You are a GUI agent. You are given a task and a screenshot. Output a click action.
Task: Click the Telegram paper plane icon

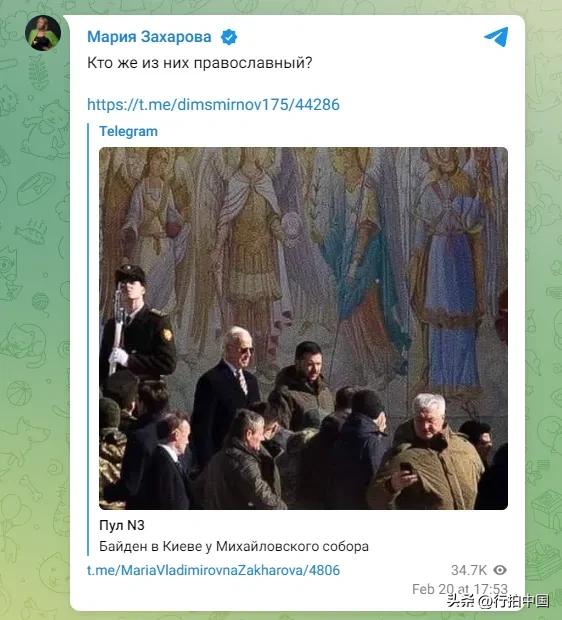point(496,37)
